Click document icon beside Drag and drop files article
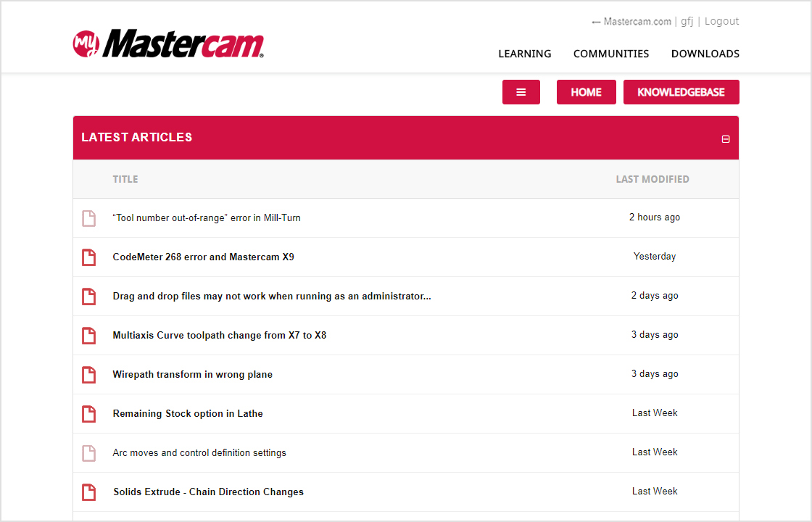This screenshot has width=812, height=522. (89, 297)
